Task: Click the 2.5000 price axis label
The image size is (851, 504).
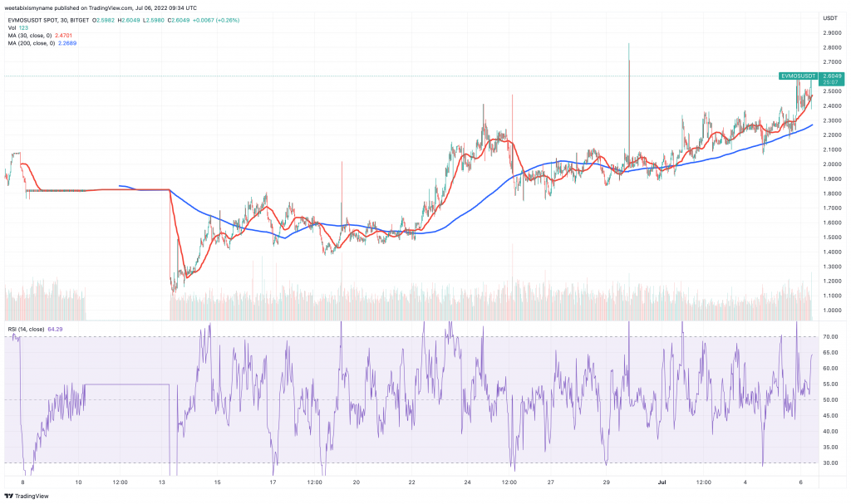Action: [x=832, y=91]
